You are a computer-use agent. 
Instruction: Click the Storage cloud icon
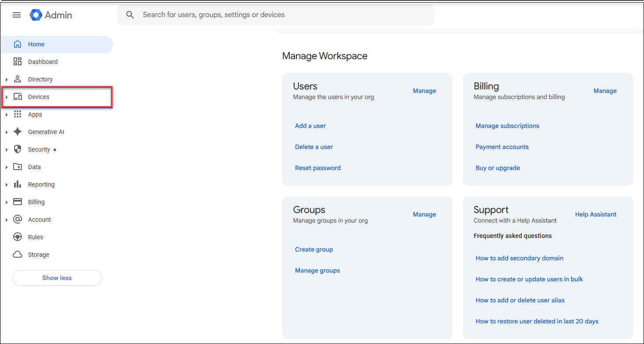coord(18,255)
